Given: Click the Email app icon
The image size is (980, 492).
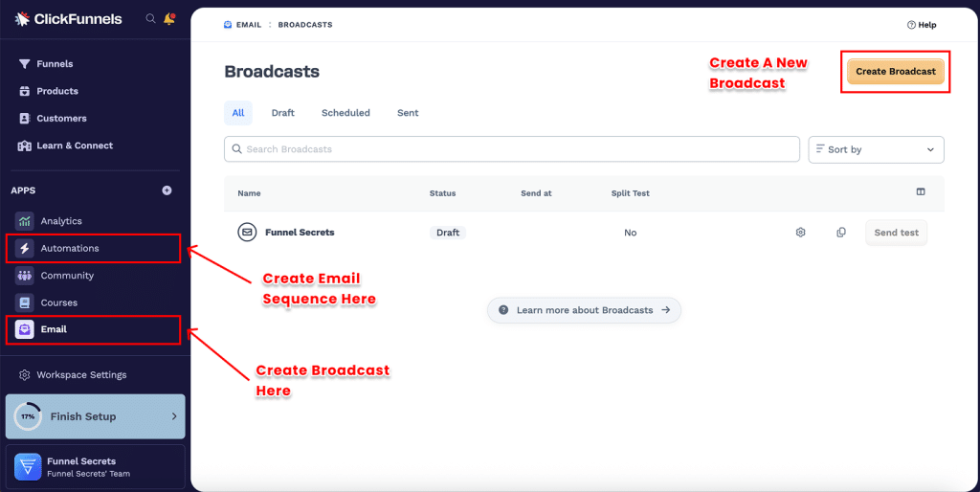Looking at the screenshot, I should (x=24, y=329).
